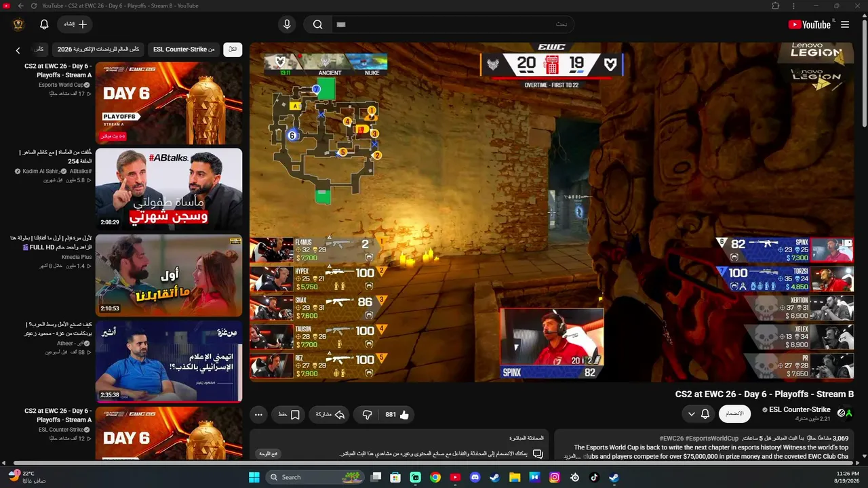868x488 pixels.
Task: Reload the page with the refresh icon
Action: coord(33,6)
